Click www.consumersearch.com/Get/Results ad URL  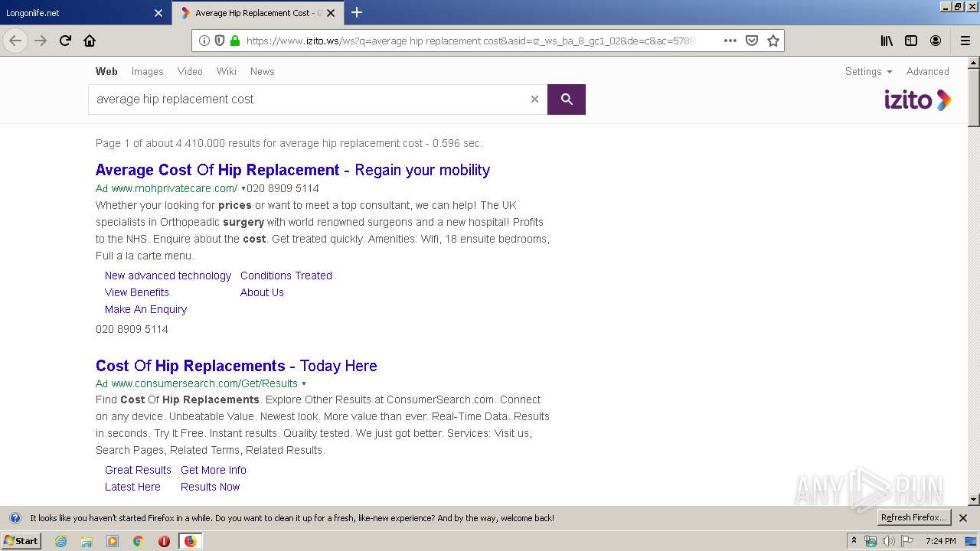[x=204, y=384]
